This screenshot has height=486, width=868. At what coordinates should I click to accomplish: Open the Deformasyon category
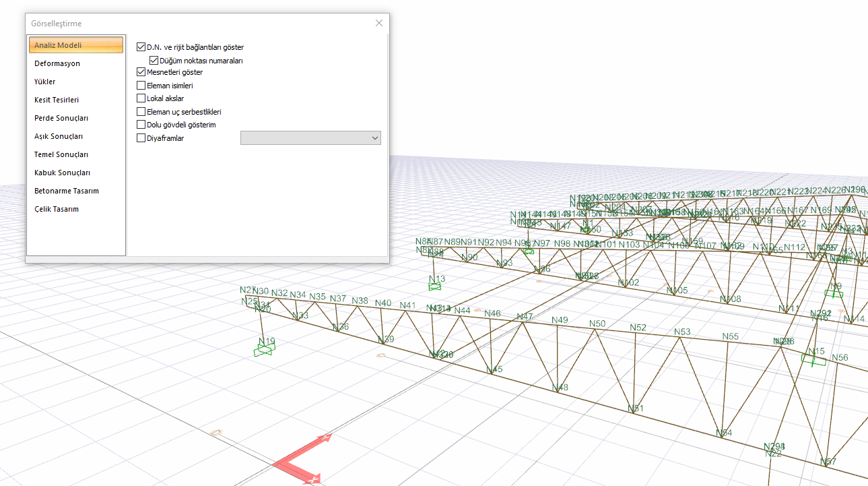click(x=57, y=63)
